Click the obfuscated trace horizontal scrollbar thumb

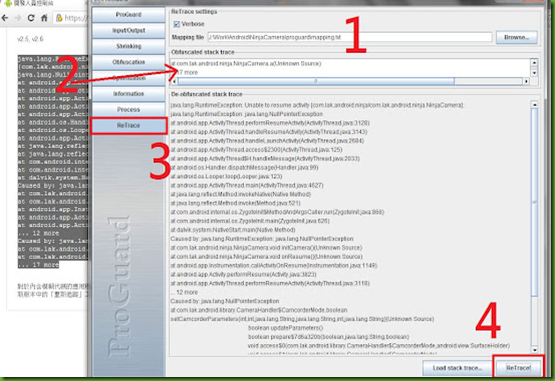[x=316, y=81]
